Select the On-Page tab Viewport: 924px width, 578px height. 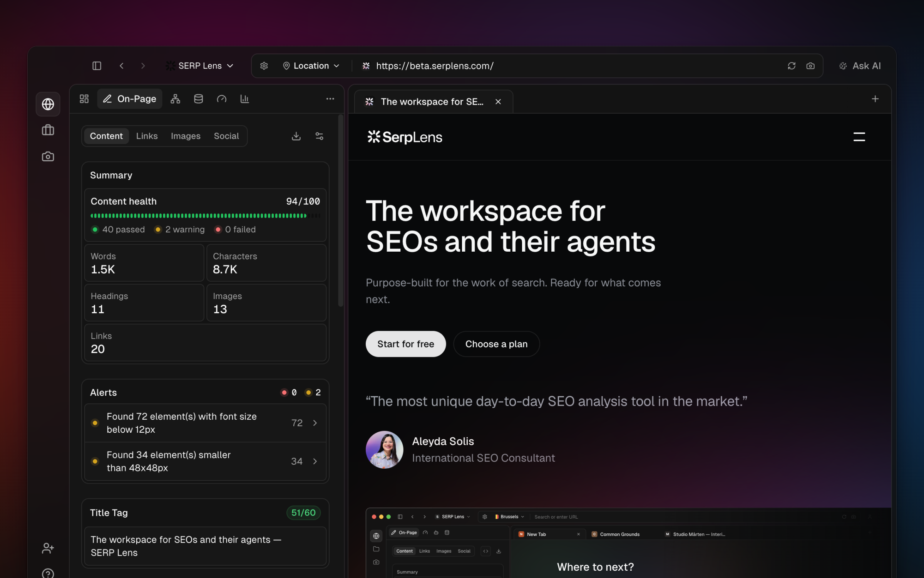(129, 99)
